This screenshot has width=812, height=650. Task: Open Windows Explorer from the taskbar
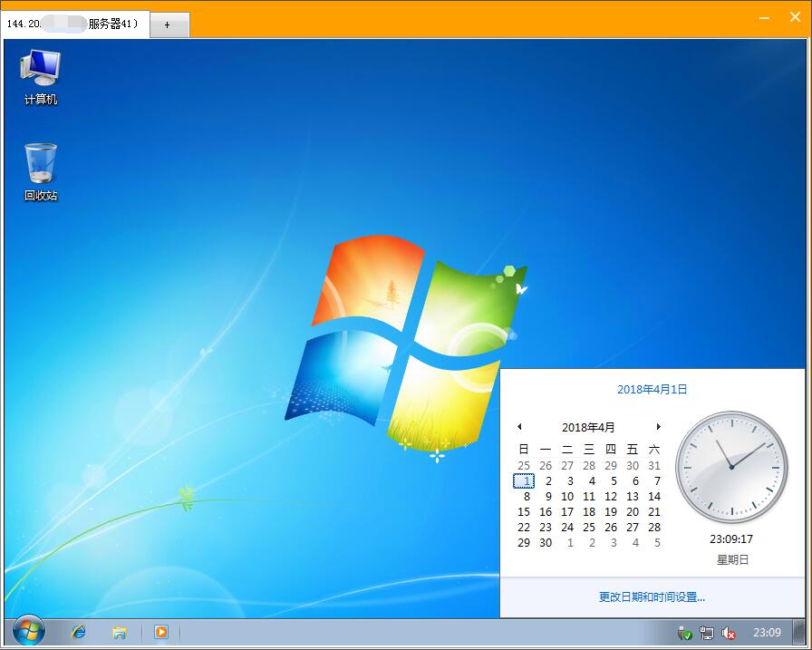point(120,633)
